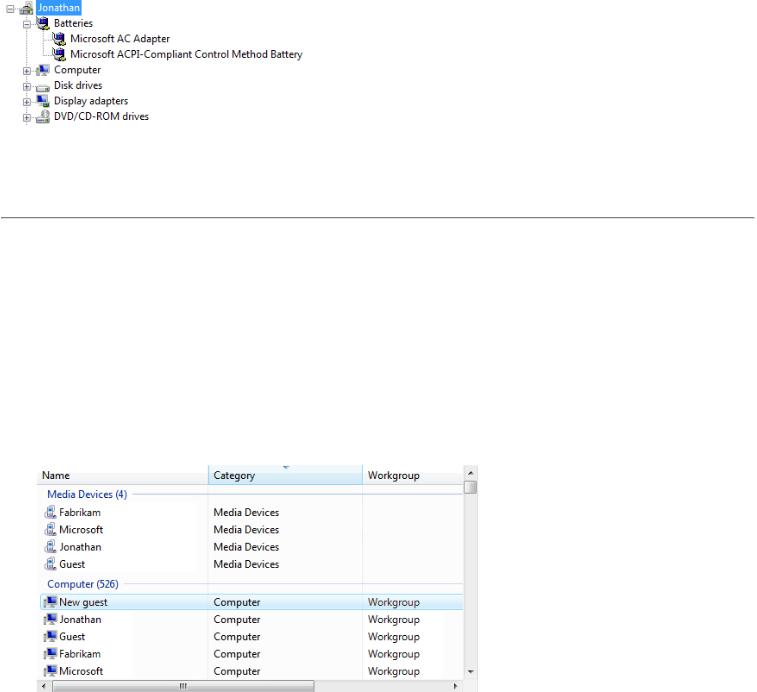757x692 pixels.
Task: Expand the Display adapters node
Action: click(x=27, y=102)
